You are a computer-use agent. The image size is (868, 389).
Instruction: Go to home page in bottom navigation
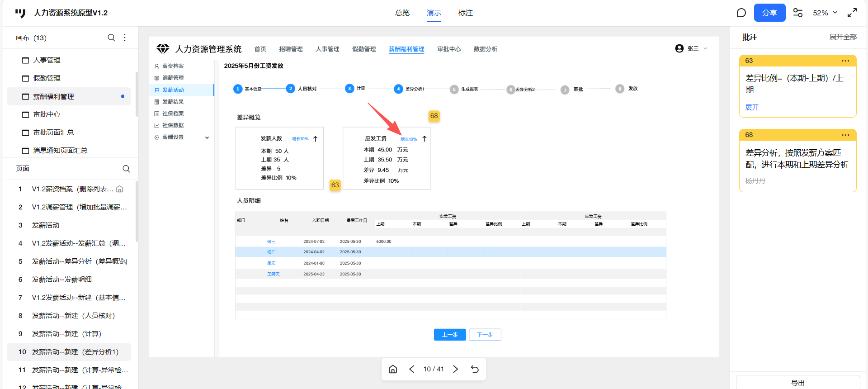click(x=393, y=369)
